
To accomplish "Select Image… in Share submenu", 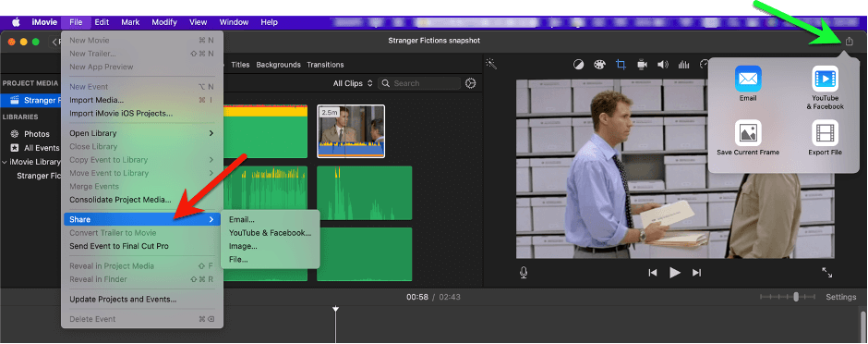I will (x=271, y=246).
